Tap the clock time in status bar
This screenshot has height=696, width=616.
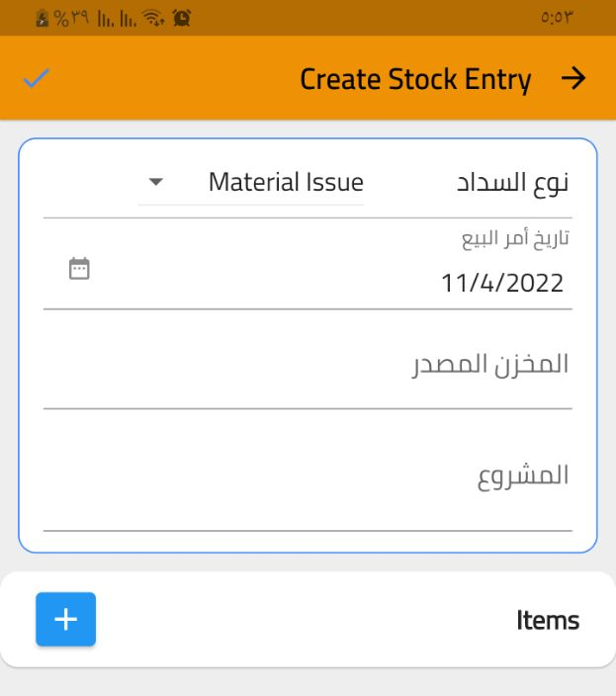point(558,18)
